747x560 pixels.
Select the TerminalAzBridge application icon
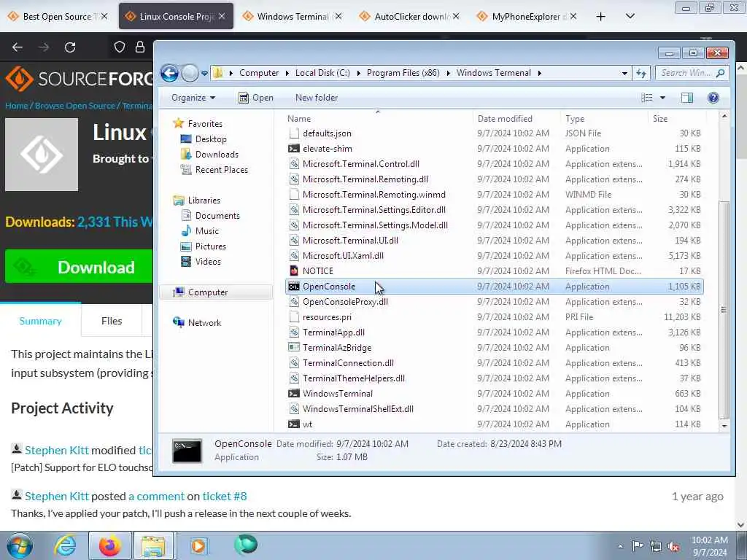point(294,348)
